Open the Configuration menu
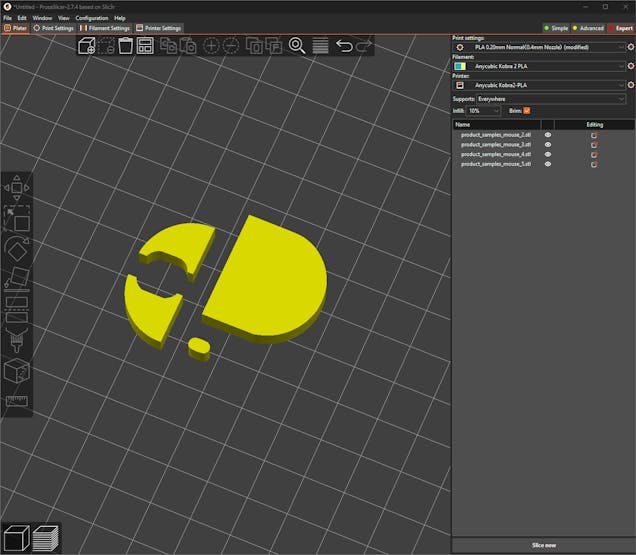This screenshot has height=555, width=636. point(92,18)
